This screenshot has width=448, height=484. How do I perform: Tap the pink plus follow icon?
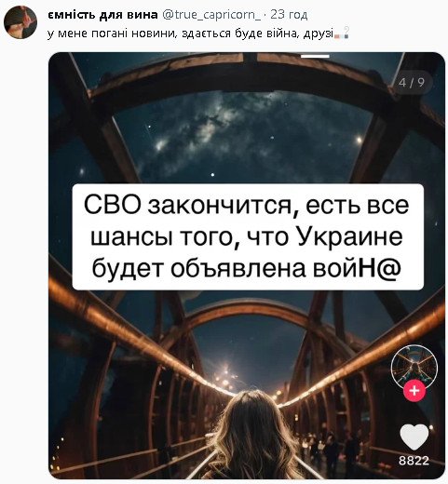pyautogui.click(x=414, y=391)
